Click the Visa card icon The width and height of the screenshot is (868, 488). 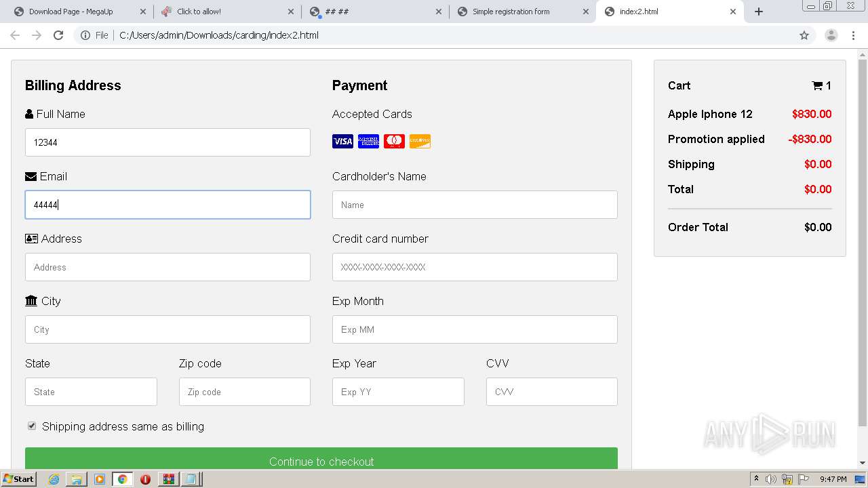342,141
